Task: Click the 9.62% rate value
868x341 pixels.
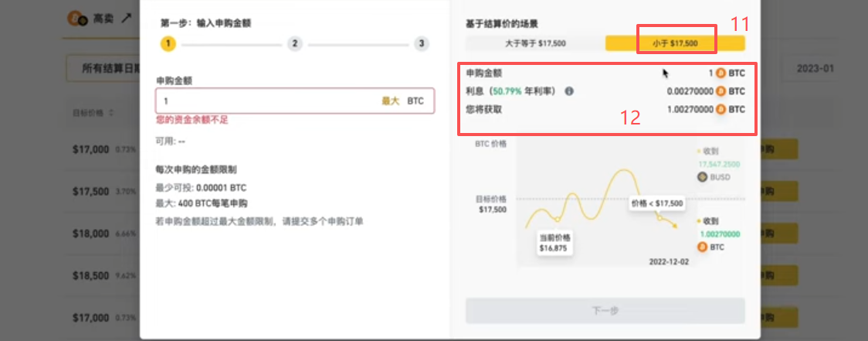Action: click(x=125, y=276)
